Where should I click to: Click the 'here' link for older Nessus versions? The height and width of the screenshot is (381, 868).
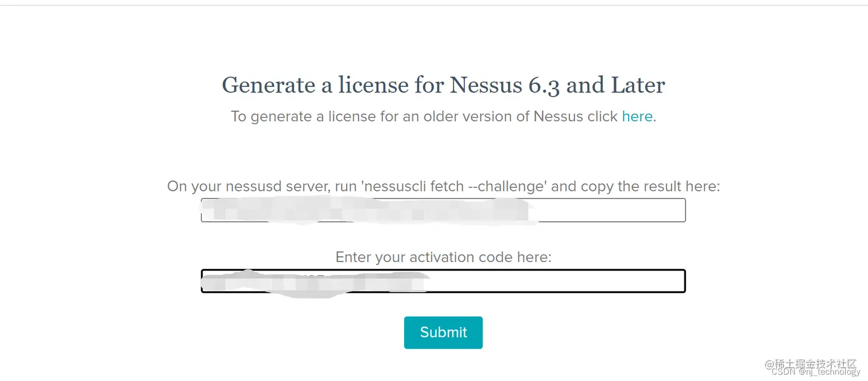[637, 116]
